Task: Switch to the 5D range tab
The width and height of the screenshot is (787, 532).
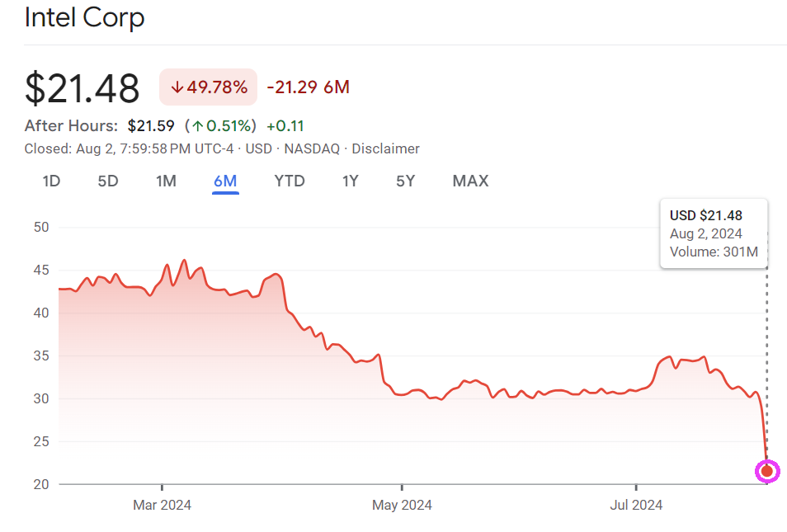Action: pos(108,181)
